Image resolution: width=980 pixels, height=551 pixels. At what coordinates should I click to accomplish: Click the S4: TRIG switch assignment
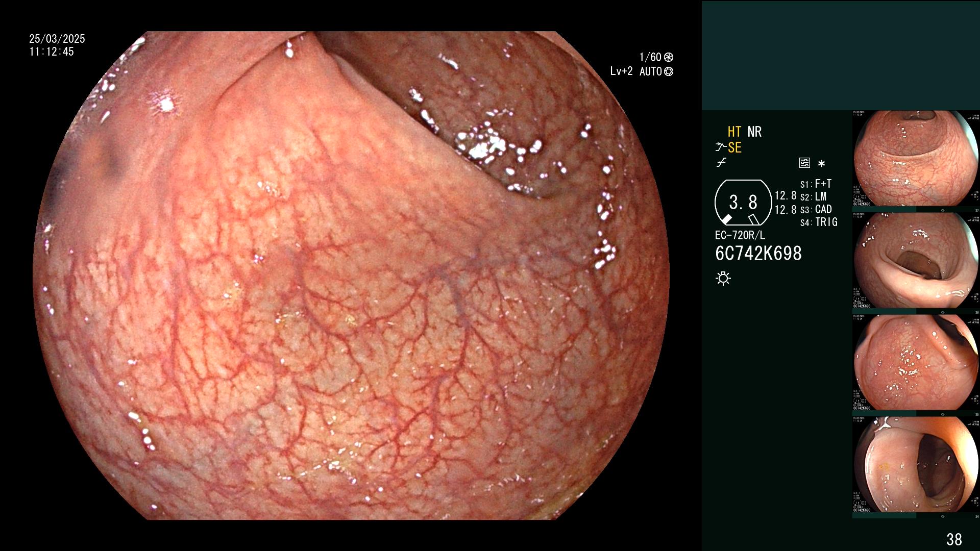(x=819, y=222)
